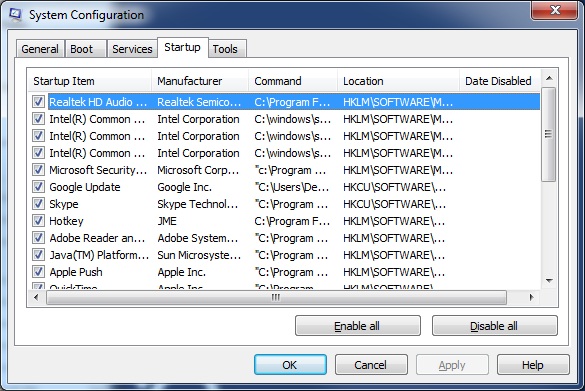585x391 pixels.
Task: Click the System Configuration title bar icon
Action: coord(15,15)
